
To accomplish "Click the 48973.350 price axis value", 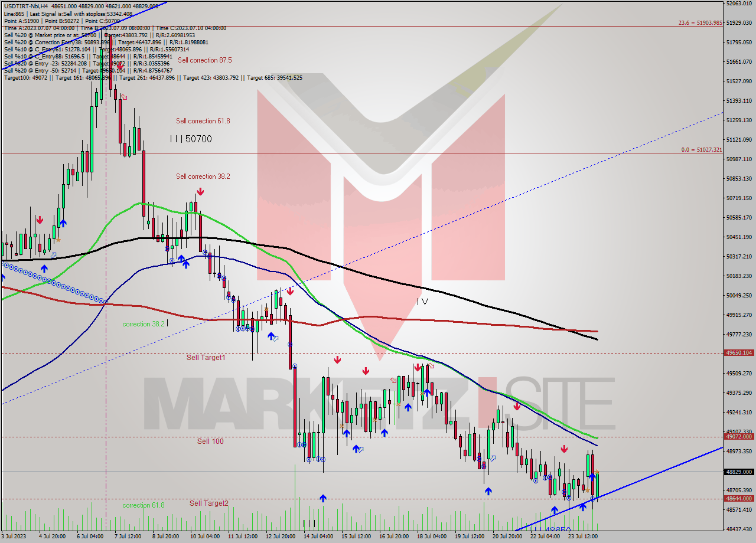I will click(739, 451).
